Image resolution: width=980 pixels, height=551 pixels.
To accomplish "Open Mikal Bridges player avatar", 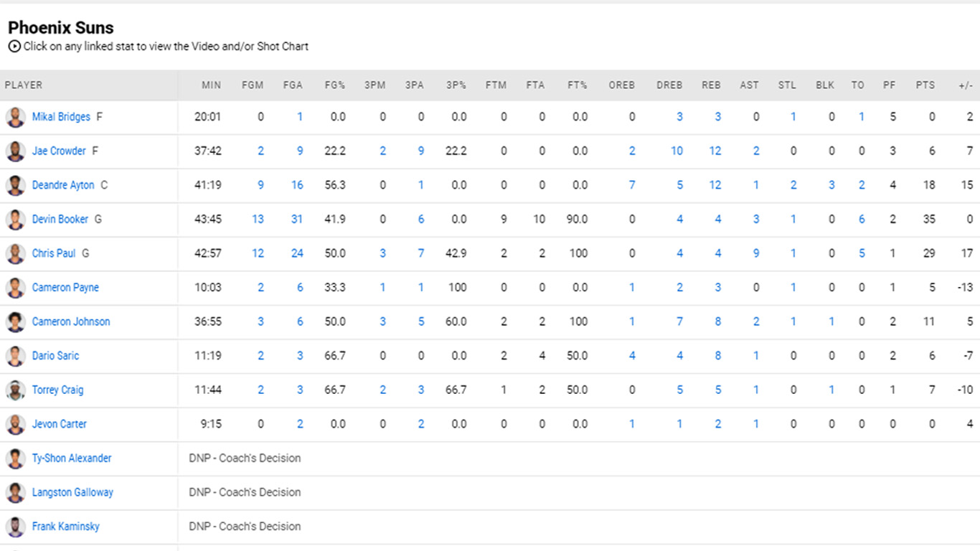I will pos(15,117).
